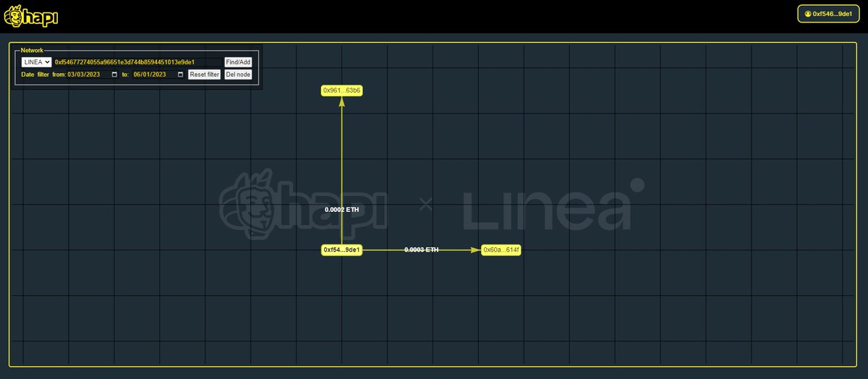Select the 0x961...63b6 node
Screen dimensions: 868x379
[x=341, y=90]
